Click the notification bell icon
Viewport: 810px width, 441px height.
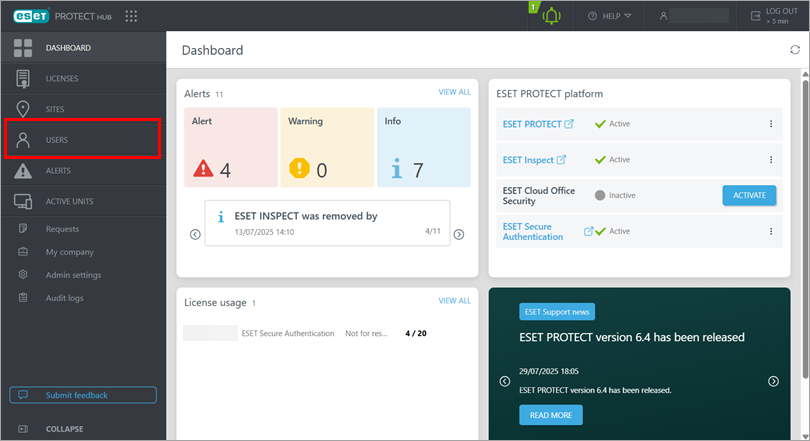551,16
